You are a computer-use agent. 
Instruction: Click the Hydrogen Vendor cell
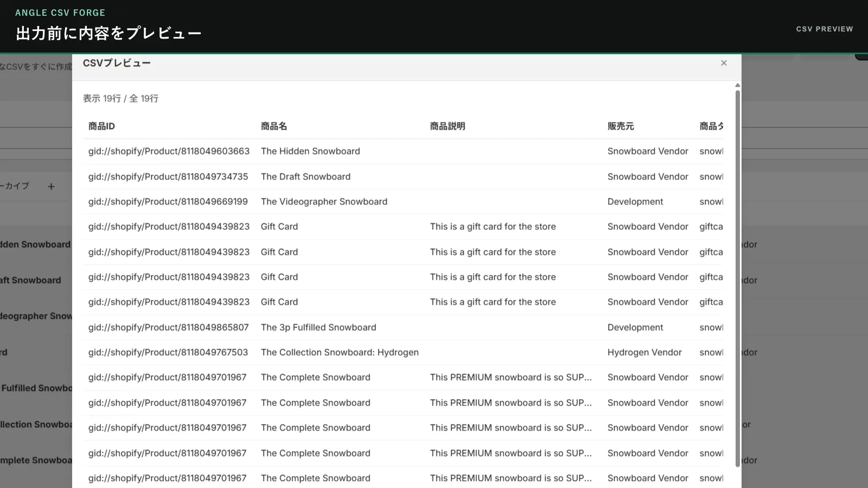(x=644, y=352)
